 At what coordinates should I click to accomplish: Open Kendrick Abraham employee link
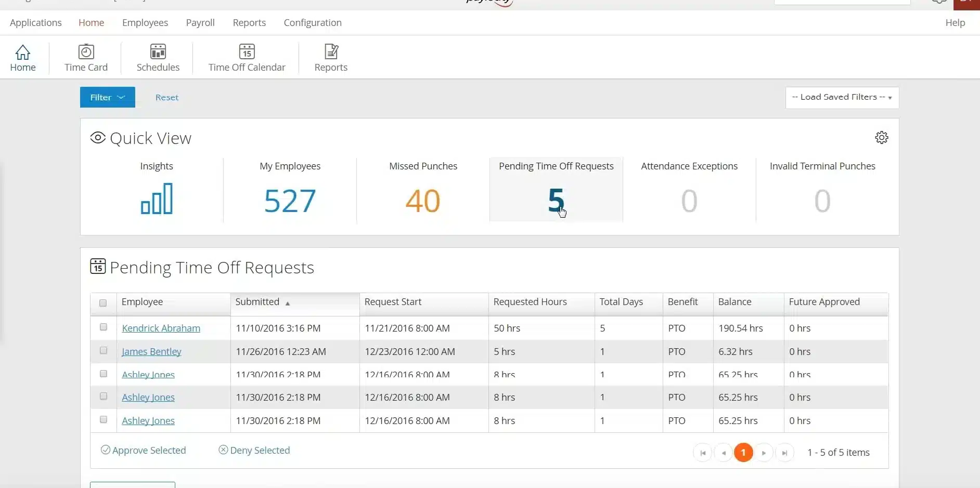pos(161,328)
